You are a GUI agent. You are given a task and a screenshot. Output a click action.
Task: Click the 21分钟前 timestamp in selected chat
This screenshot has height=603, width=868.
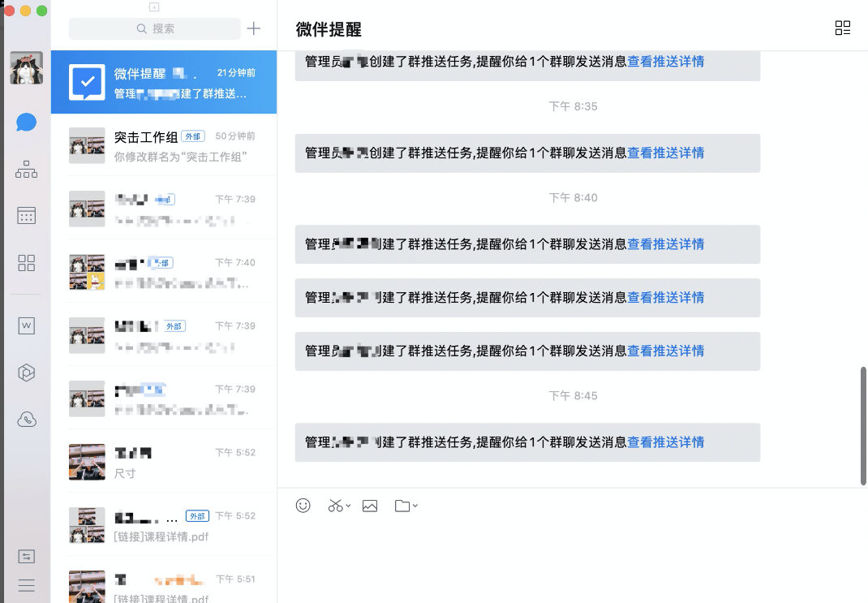click(236, 73)
